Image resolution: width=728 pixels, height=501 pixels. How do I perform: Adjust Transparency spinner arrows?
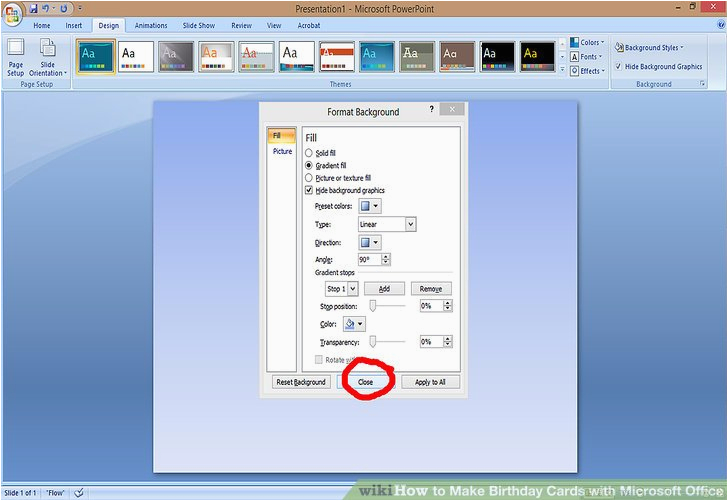(x=448, y=342)
